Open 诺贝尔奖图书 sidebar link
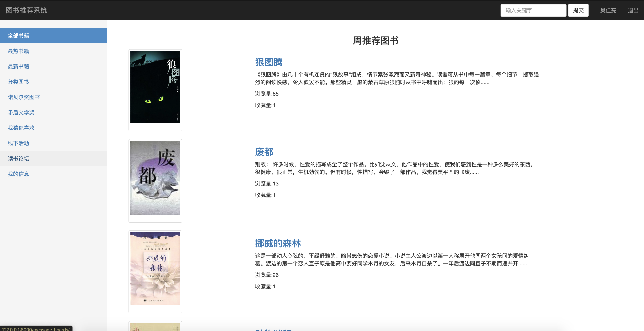644x331 pixels. (x=24, y=97)
